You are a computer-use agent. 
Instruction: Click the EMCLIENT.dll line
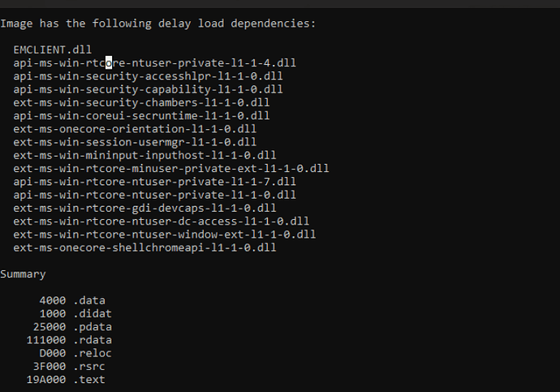[x=53, y=50]
